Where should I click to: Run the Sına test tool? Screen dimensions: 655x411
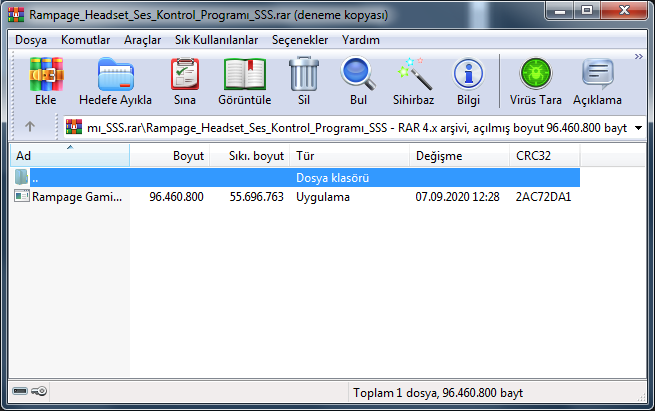click(185, 74)
